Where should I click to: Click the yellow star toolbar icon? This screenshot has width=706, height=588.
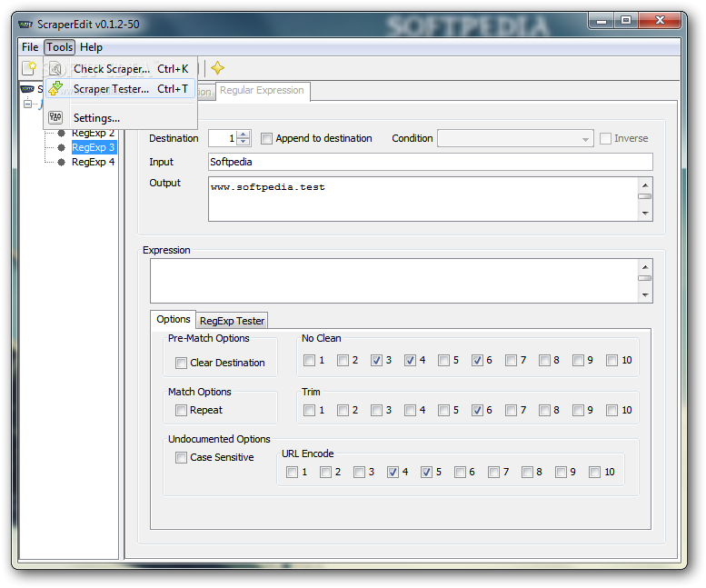pos(217,68)
